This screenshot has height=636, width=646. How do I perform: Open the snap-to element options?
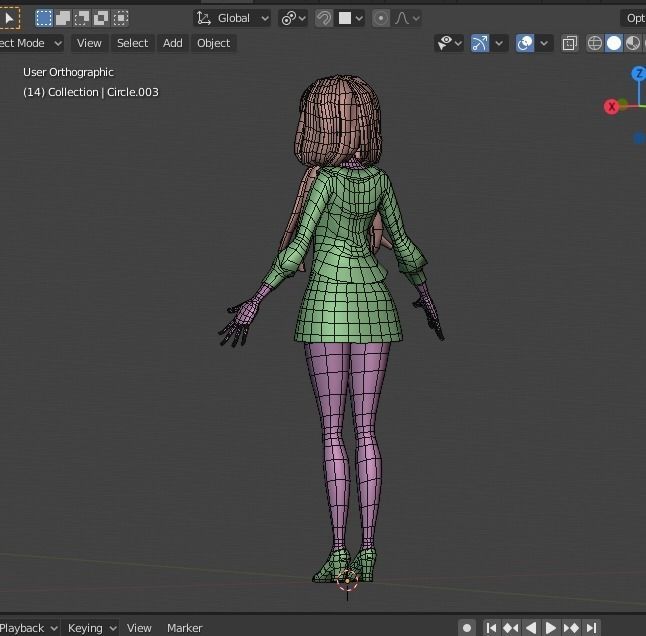click(350, 18)
